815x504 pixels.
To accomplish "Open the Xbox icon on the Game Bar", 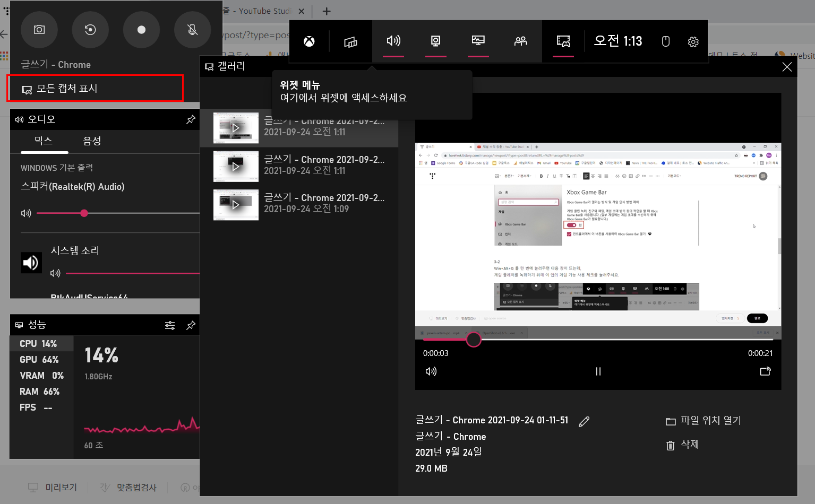I will click(309, 41).
